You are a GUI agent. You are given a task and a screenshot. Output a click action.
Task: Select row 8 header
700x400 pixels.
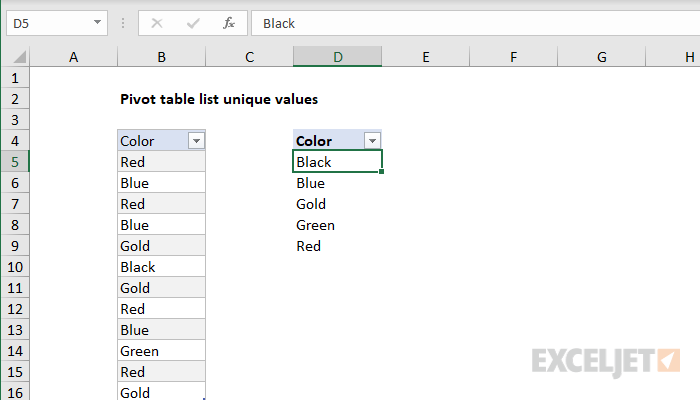tap(15, 225)
